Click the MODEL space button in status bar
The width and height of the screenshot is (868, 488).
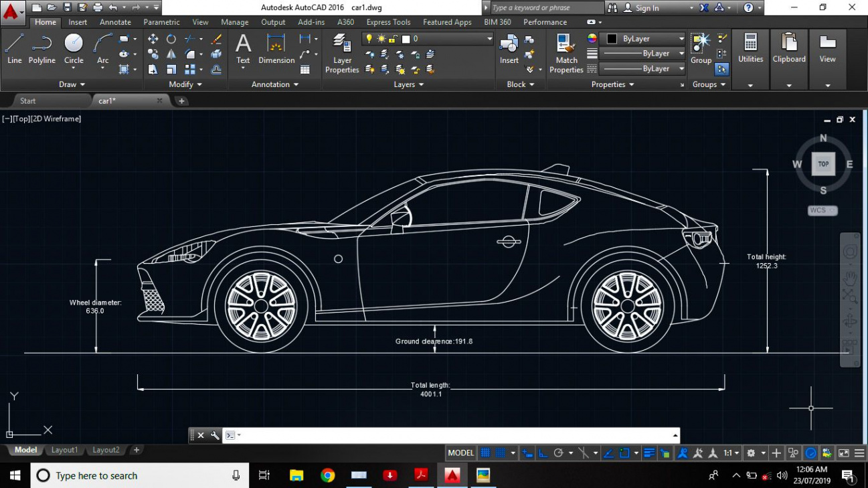tap(460, 453)
